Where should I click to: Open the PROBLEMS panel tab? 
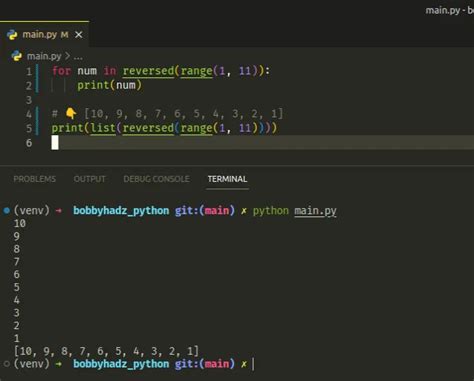[35, 179]
